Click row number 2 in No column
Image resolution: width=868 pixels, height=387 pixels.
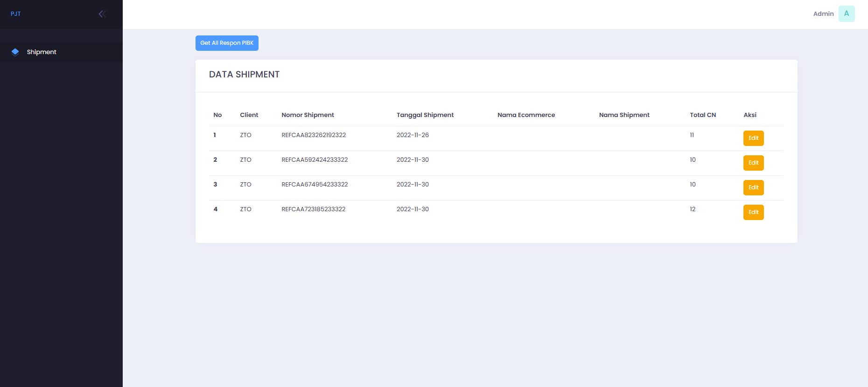tap(215, 160)
